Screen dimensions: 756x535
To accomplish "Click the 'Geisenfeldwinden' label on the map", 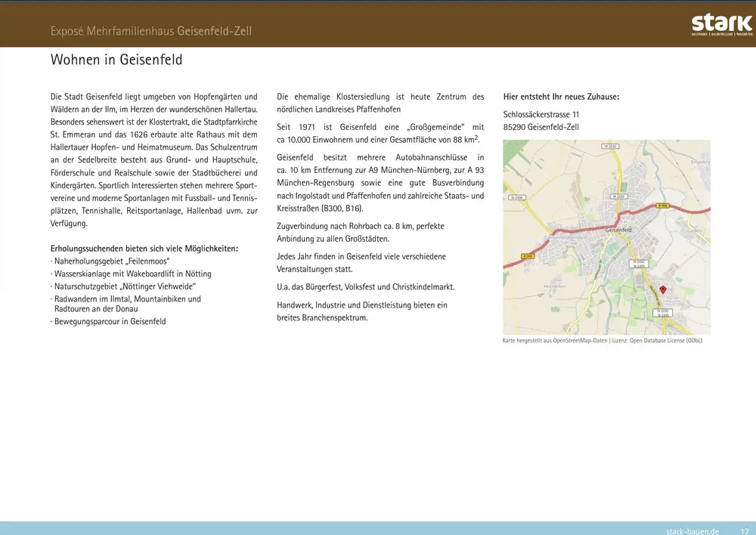I will [x=565, y=237].
